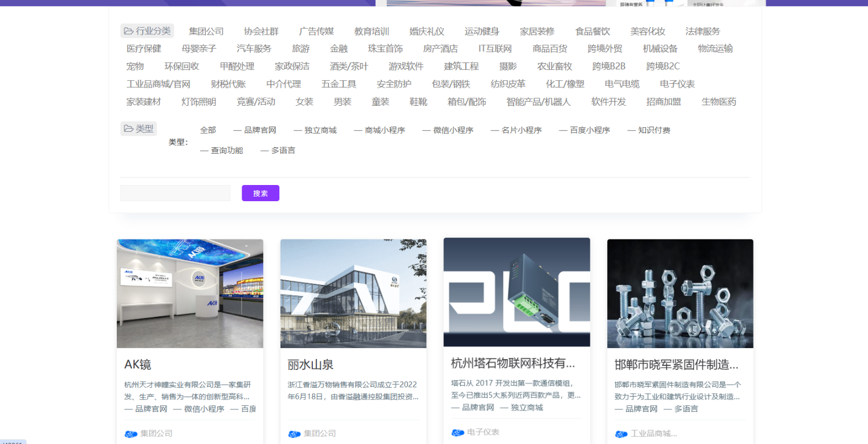Click the 房产酒店 category link

(x=441, y=49)
